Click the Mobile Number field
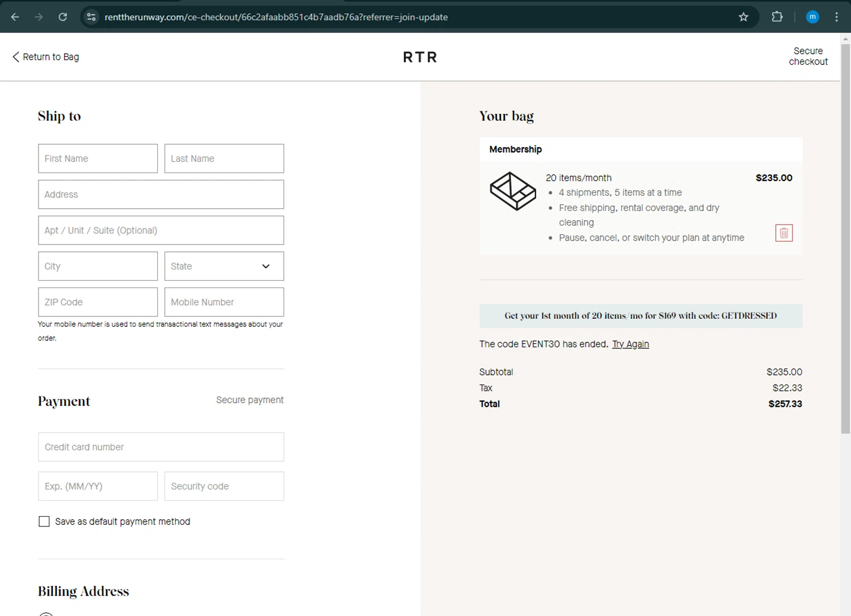 (x=224, y=302)
